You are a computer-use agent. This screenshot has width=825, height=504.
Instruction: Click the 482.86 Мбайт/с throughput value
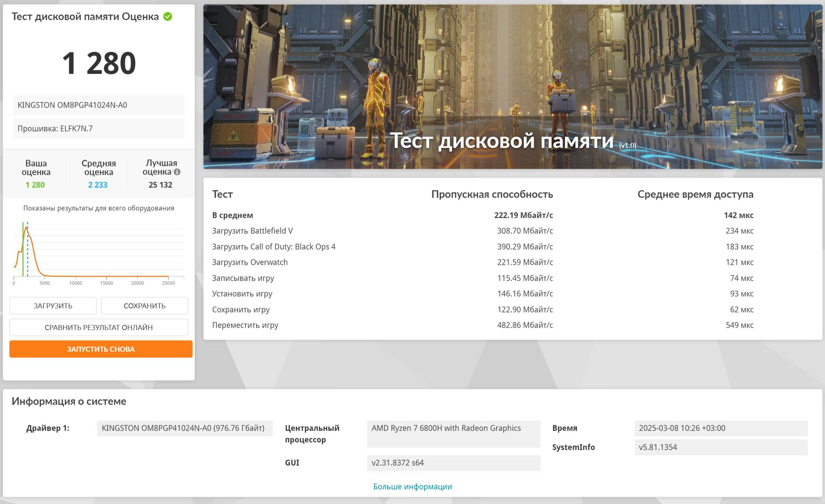point(525,325)
